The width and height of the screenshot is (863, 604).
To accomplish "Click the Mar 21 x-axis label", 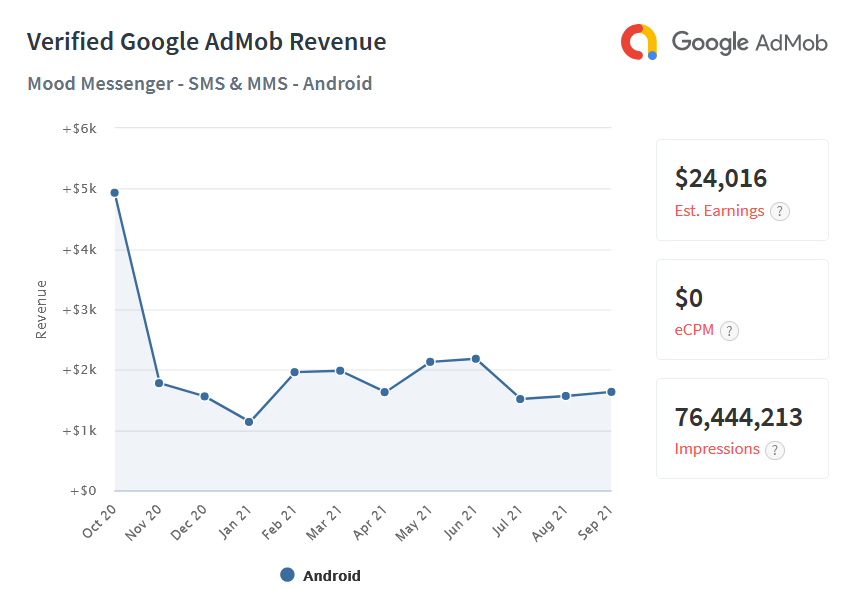I will (324, 523).
